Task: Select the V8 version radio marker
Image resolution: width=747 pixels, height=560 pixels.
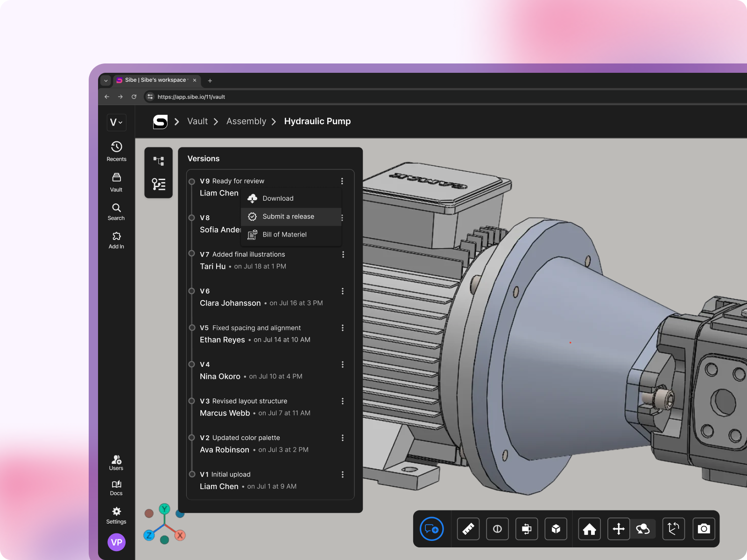Action: [192, 218]
